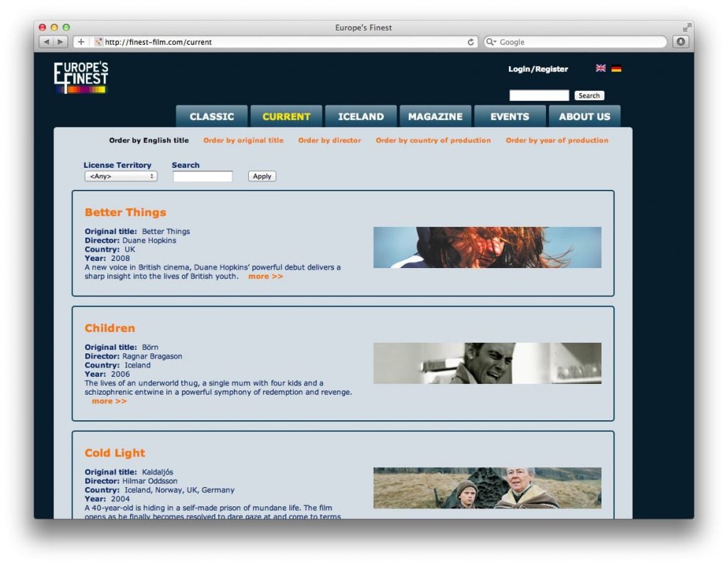Click more link under Children description

(109, 401)
